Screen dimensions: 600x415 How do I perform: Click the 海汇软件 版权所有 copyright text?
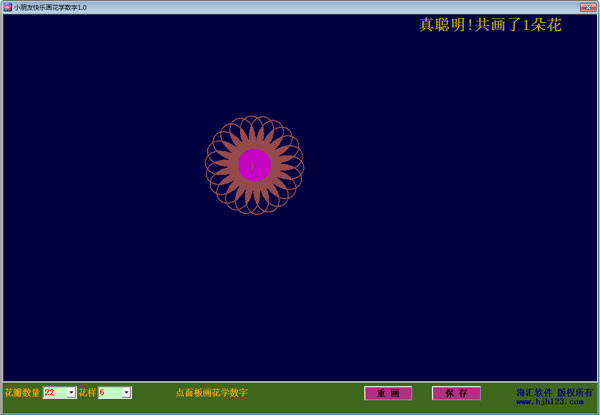coord(555,390)
